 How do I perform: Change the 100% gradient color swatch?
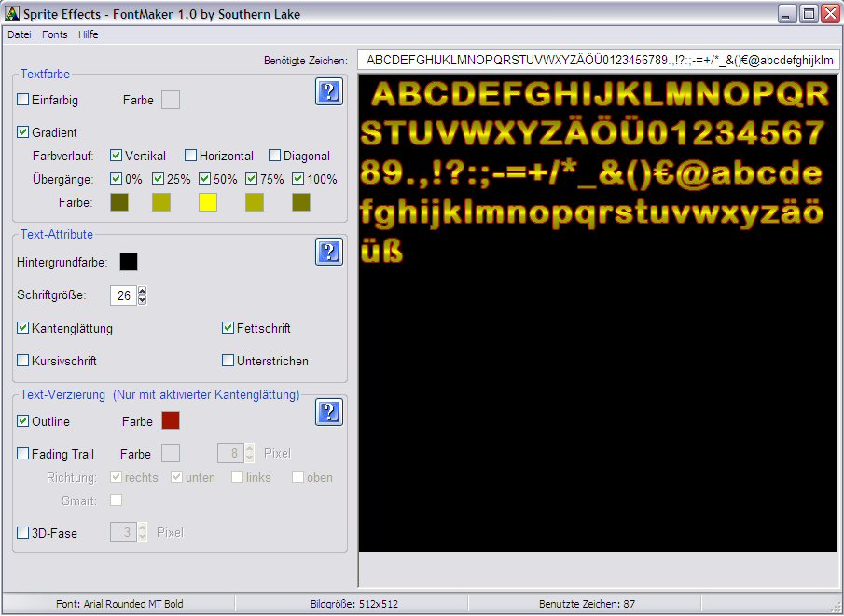tap(301, 202)
